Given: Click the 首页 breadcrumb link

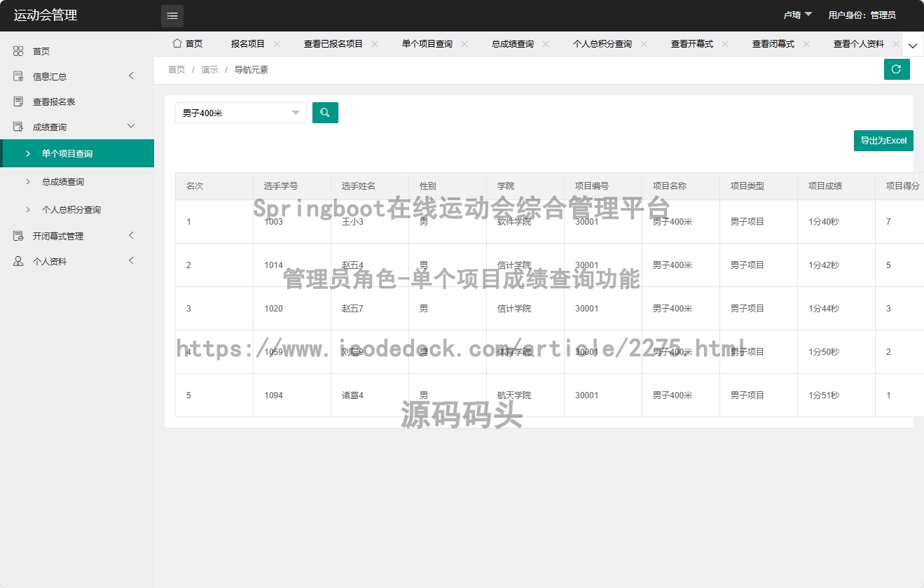Looking at the screenshot, I should [177, 69].
